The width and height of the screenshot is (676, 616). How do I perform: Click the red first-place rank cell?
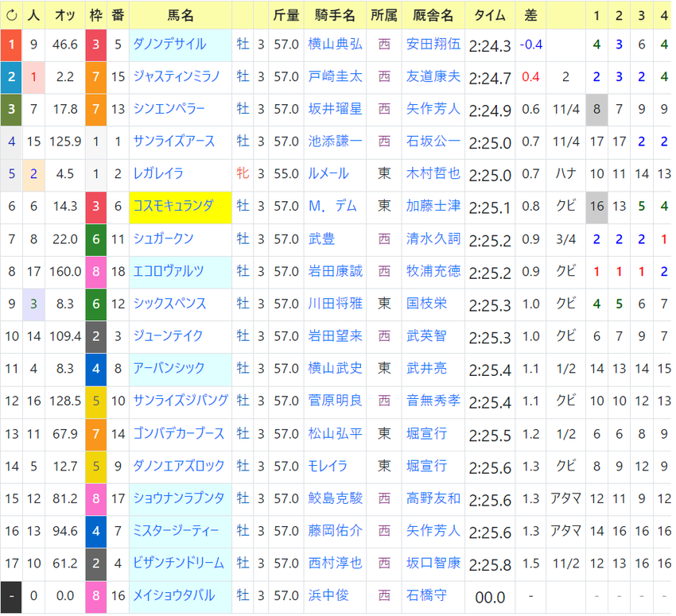tap(11, 45)
